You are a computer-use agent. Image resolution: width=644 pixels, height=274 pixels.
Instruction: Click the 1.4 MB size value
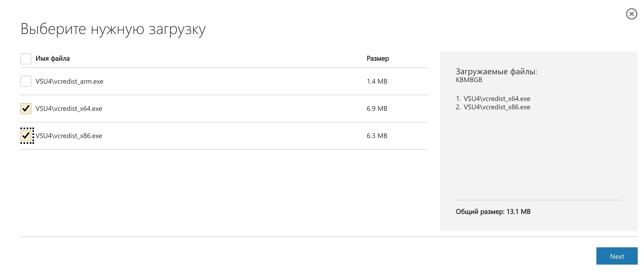tap(377, 82)
